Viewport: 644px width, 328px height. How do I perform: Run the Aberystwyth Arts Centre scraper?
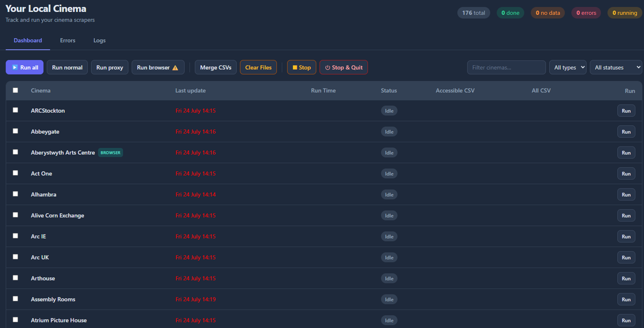[626, 152]
